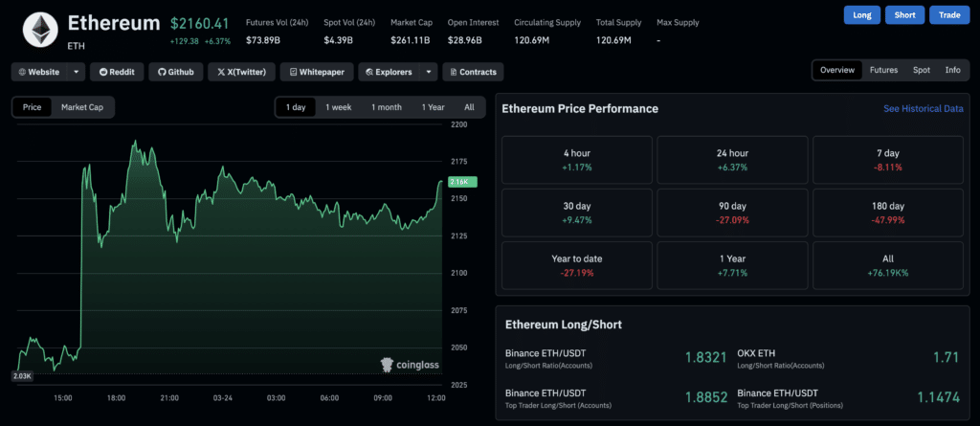The image size is (980, 426).
Task: Select the 1 day timeframe
Action: pyautogui.click(x=296, y=107)
